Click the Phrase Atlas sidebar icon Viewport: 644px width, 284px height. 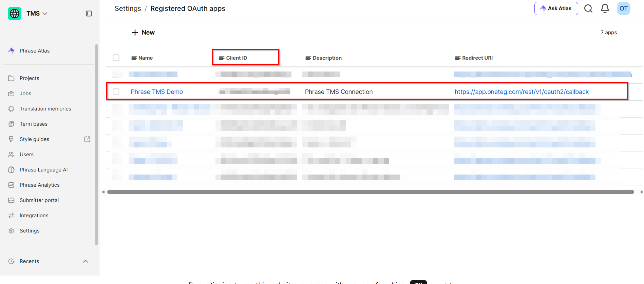tap(11, 51)
